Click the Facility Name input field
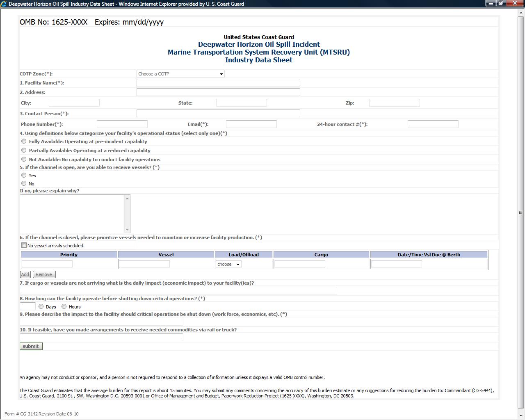The image size is (525, 420). 218,83
